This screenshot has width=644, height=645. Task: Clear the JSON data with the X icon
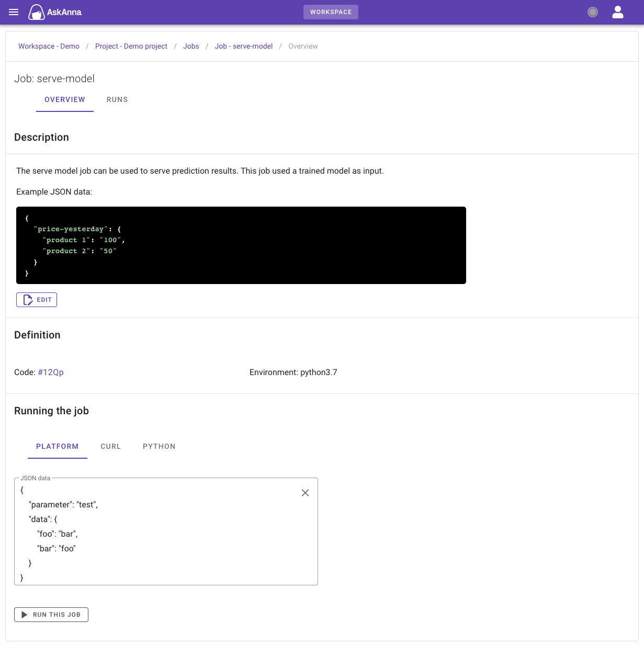[305, 492]
